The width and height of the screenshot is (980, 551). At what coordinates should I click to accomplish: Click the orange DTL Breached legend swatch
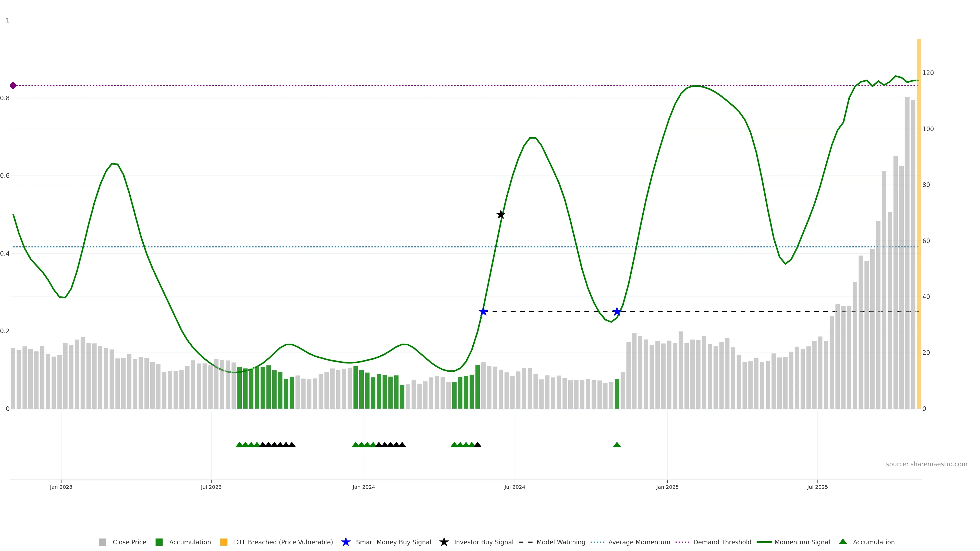click(x=224, y=542)
